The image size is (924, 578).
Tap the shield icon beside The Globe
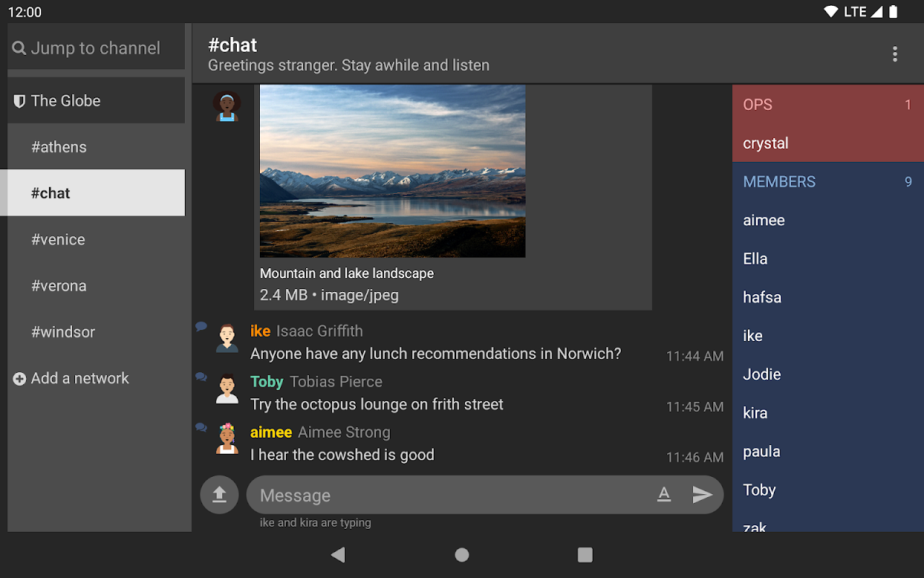[19, 101]
